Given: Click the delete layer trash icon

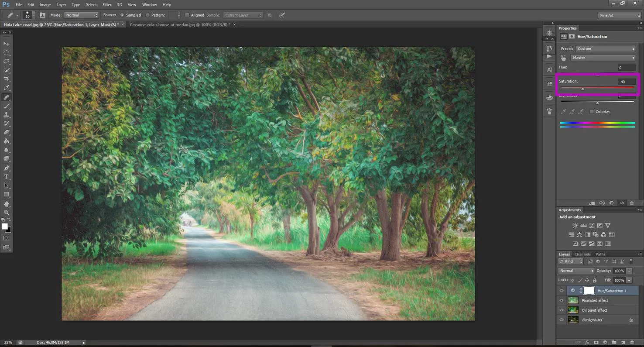Looking at the screenshot, I should point(632,343).
